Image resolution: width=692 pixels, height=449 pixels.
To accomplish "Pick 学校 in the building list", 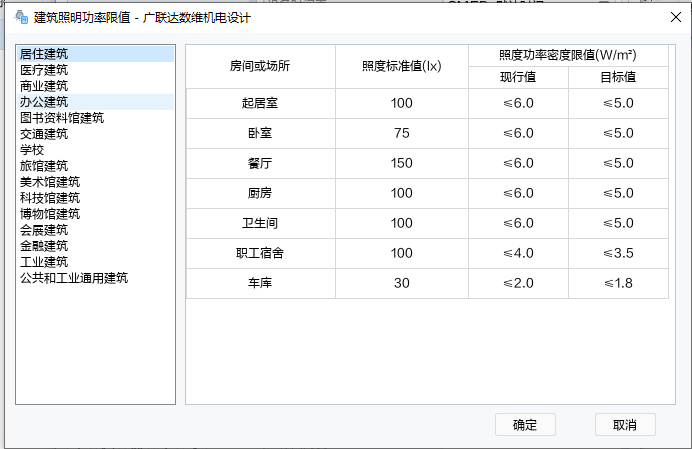I will coord(95,150).
